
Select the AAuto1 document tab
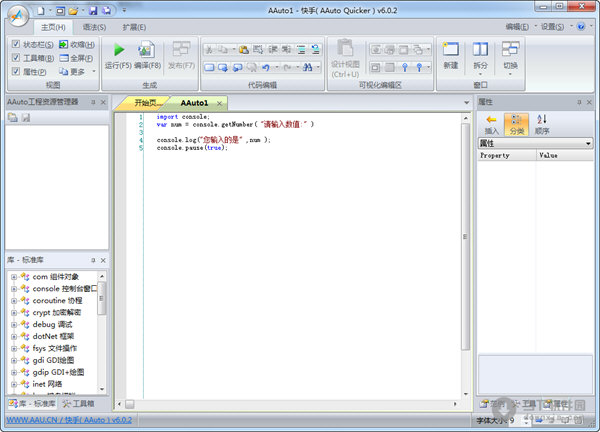pos(194,103)
